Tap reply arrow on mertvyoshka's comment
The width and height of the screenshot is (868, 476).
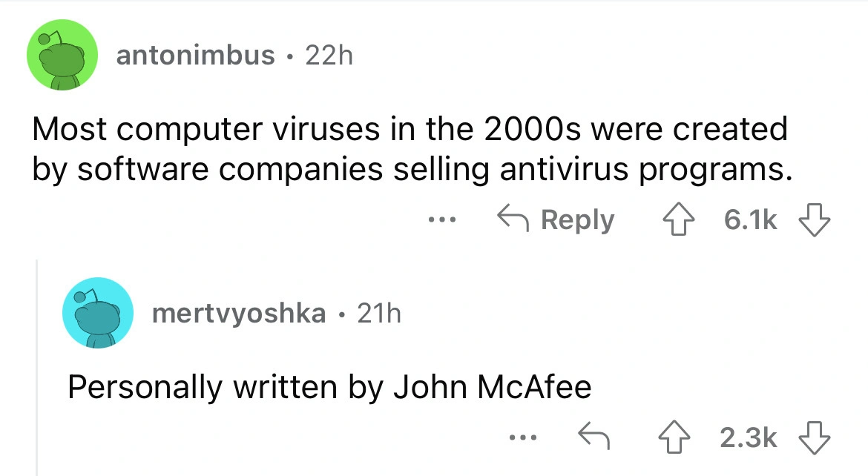[593, 439]
